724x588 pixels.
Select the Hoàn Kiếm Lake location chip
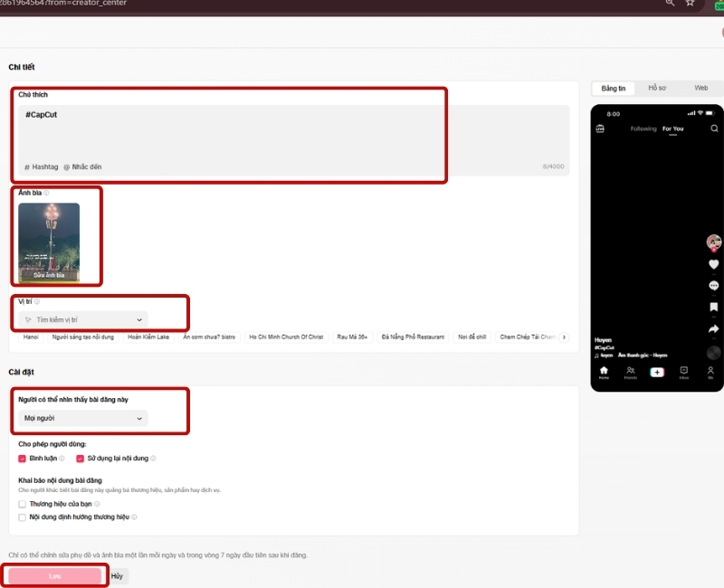click(148, 337)
